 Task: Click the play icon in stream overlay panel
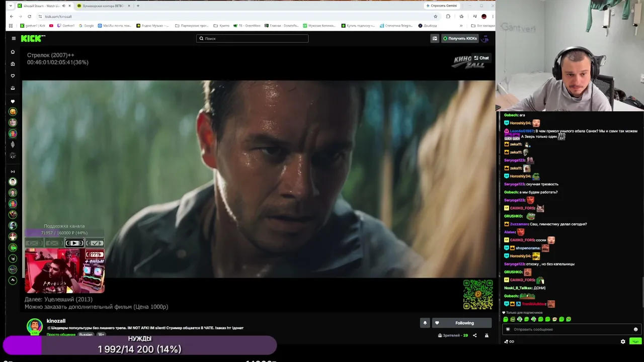(x=74, y=243)
